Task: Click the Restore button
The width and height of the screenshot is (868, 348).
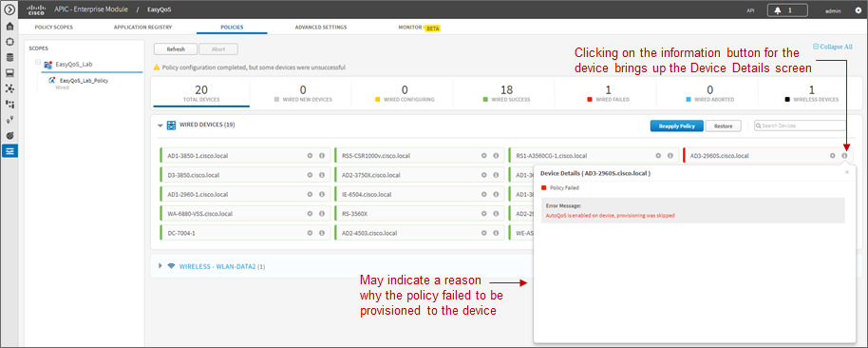Action: (x=724, y=126)
